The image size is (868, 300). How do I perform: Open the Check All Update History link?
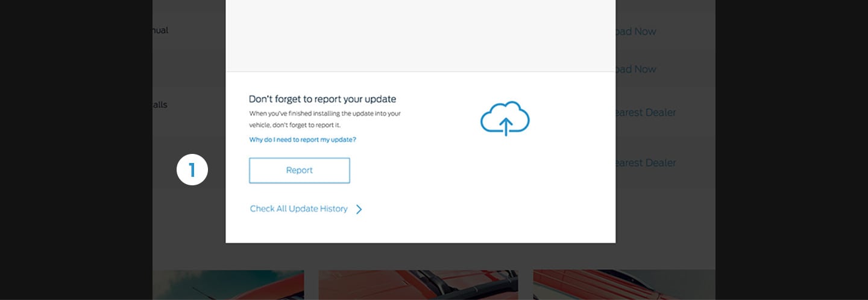pos(298,209)
